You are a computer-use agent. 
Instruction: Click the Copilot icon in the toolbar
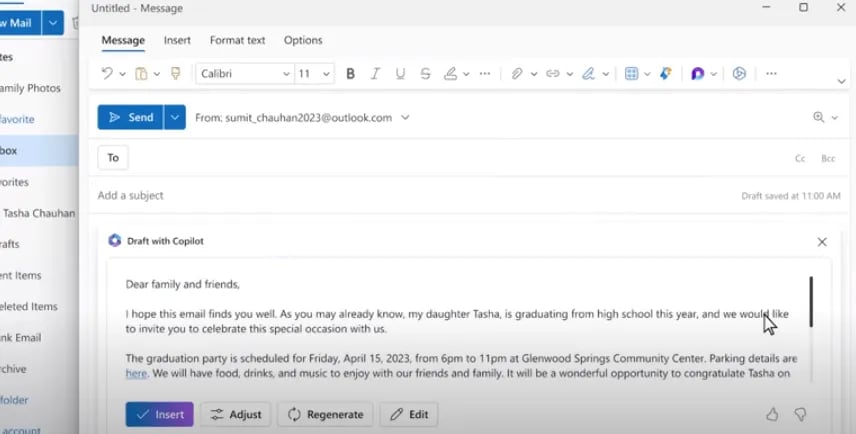pyautogui.click(x=739, y=74)
